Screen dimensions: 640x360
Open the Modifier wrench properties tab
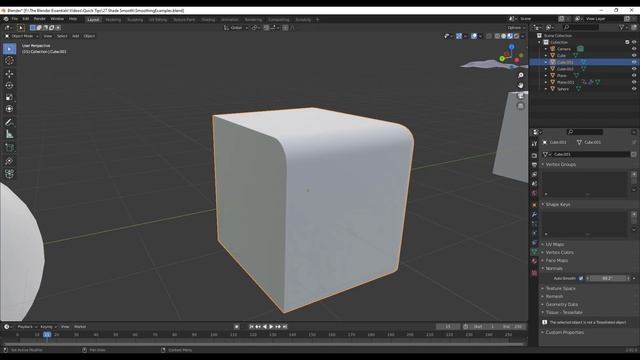[x=534, y=214]
